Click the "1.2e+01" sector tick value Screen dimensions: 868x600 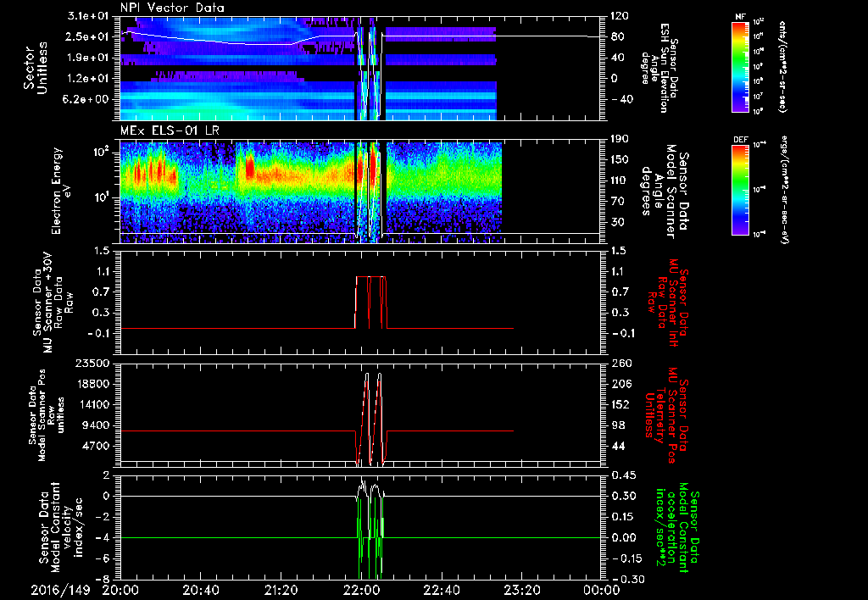coord(88,79)
